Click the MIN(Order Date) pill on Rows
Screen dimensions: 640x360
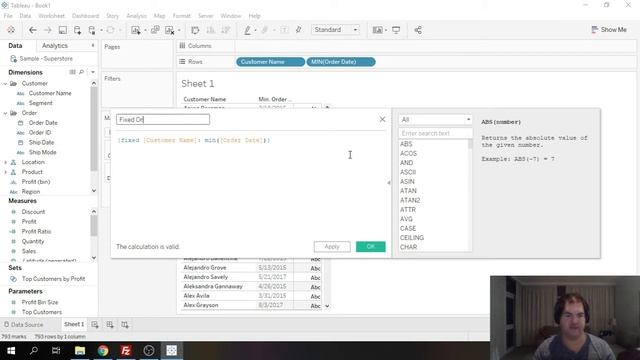point(341,62)
